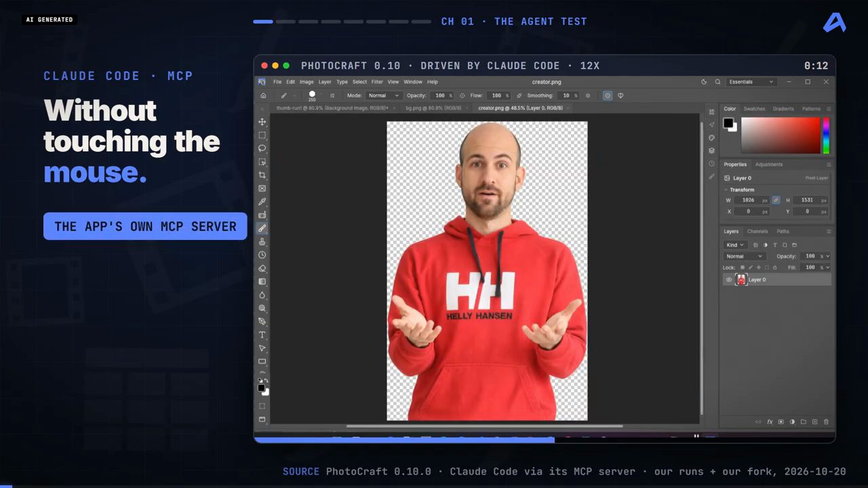Select the Eyedropper tool
The height and width of the screenshot is (488, 868).
(x=262, y=201)
